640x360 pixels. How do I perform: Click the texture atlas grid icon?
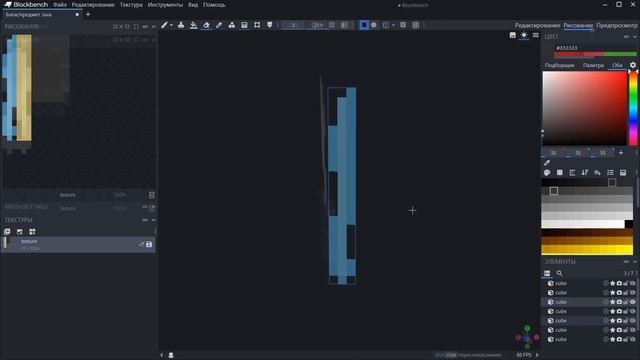[32, 232]
